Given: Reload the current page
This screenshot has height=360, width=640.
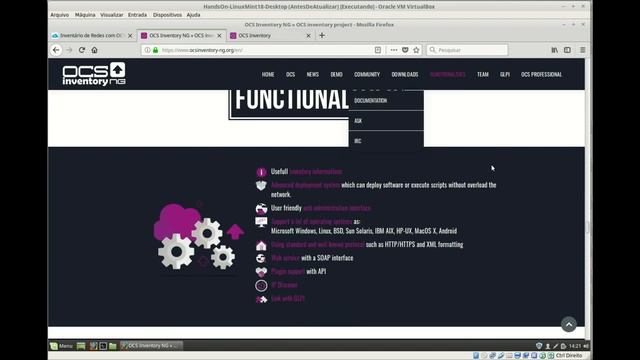Looking at the screenshot, I should (x=82, y=50).
